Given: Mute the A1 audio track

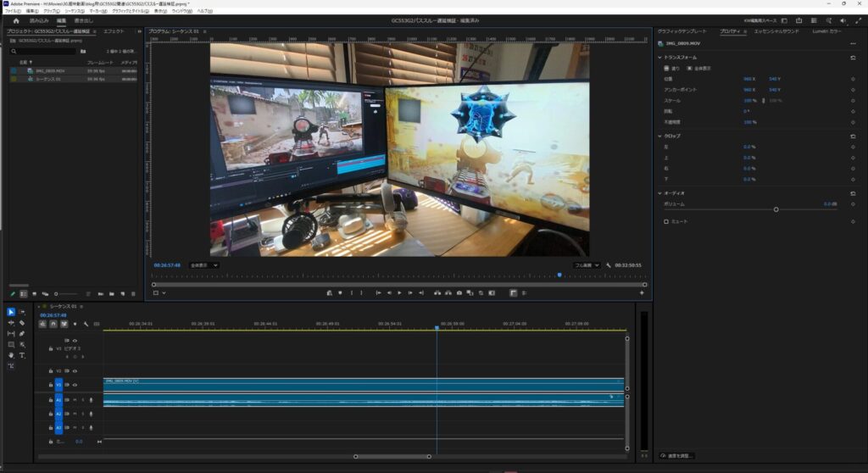Looking at the screenshot, I should [x=75, y=400].
